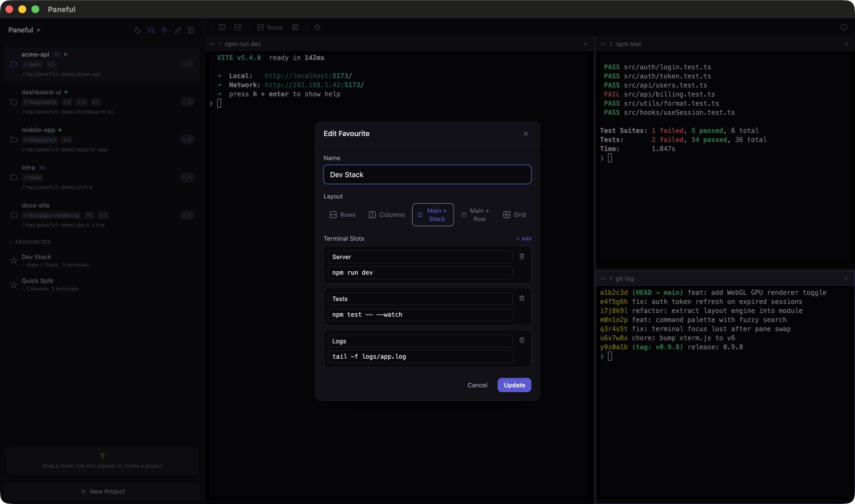Split the terminal vertically from the toolbar
This screenshot has height=504, width=855.
[222, 27]
